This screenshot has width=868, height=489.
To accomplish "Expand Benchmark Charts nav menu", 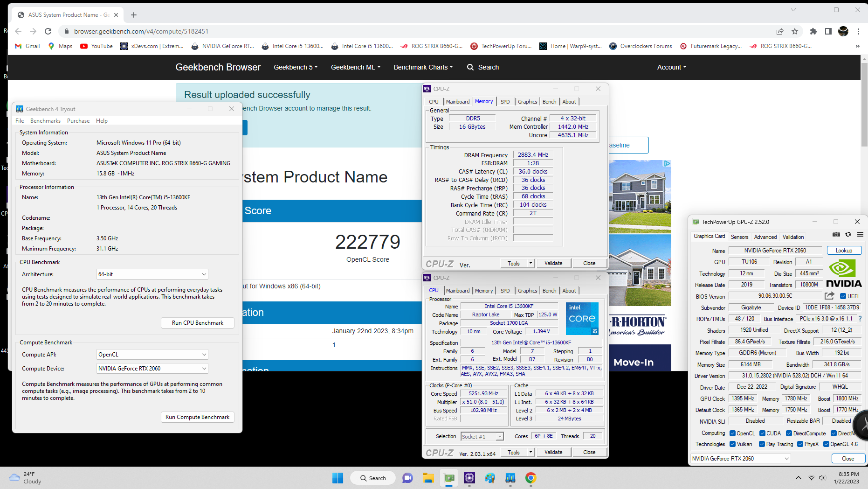I will click(x=423, y=67).
